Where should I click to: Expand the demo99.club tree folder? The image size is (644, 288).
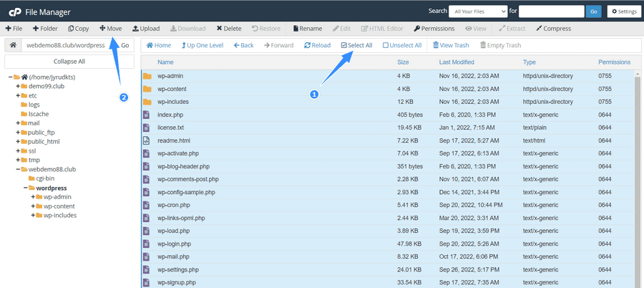click(x=18, y=87)
